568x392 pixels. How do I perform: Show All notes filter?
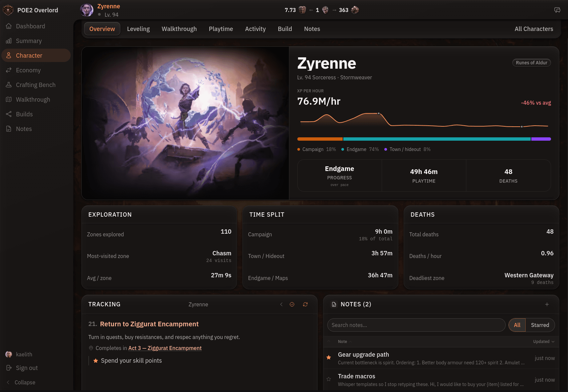(x=517, y=325)
